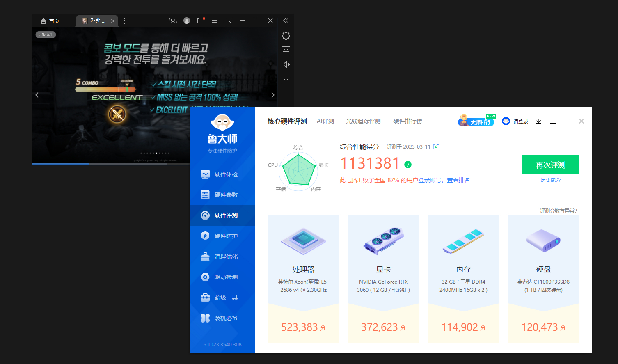Click the 32 GB 三星 DDR4 memory description

pyautogui.click(x=463, y=286)
